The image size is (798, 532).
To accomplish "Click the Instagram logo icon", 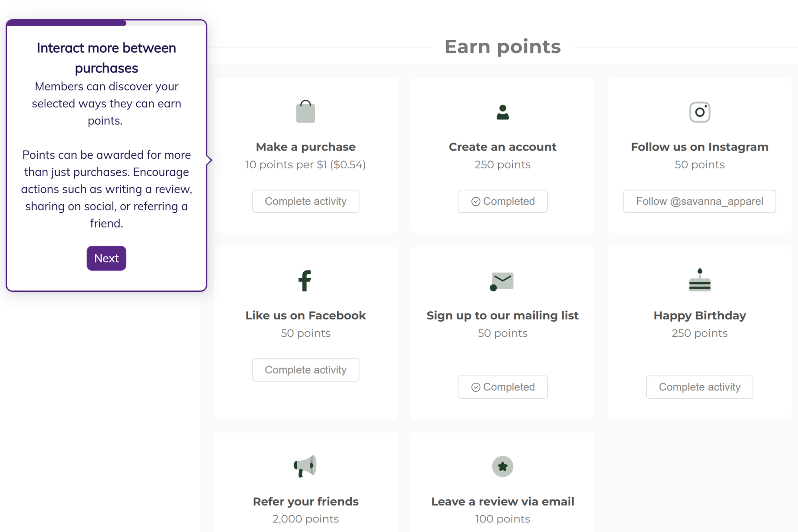I will click(699, 112).
